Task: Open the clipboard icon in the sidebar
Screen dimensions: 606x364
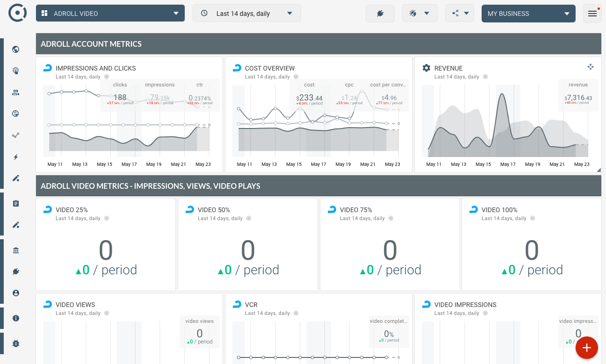Action: pos(16,203)
